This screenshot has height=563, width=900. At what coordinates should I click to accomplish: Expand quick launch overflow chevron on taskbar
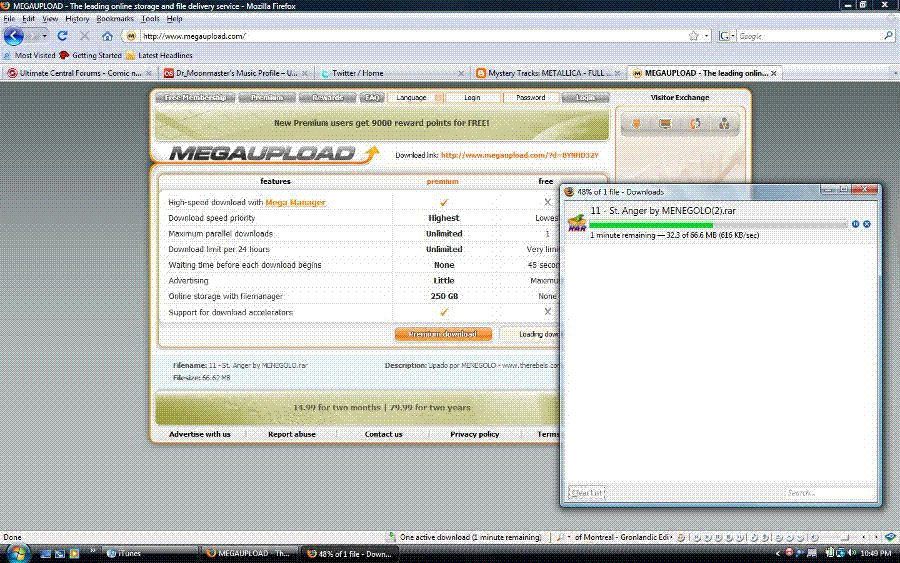(92, 552)
